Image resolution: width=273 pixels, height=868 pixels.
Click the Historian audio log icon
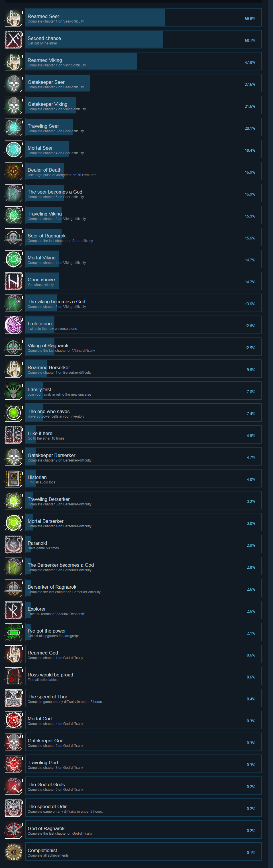pos(13,479)
